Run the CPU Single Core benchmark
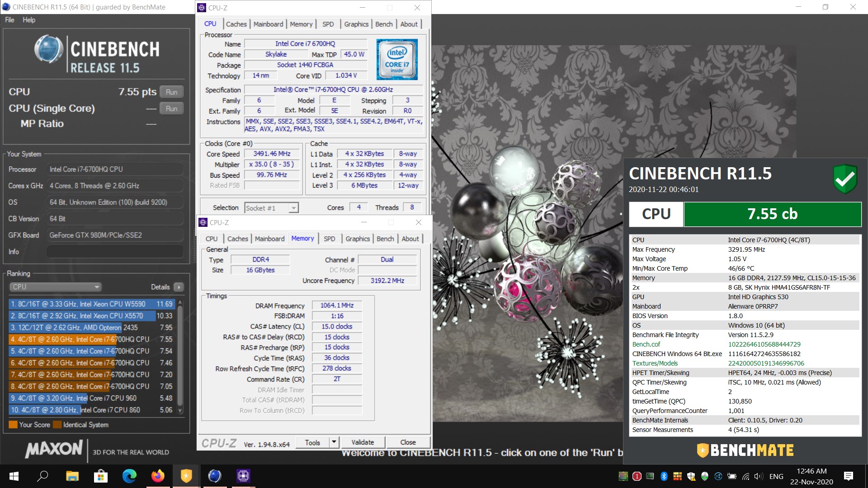The image size is (868, 488). click(172, 108)
